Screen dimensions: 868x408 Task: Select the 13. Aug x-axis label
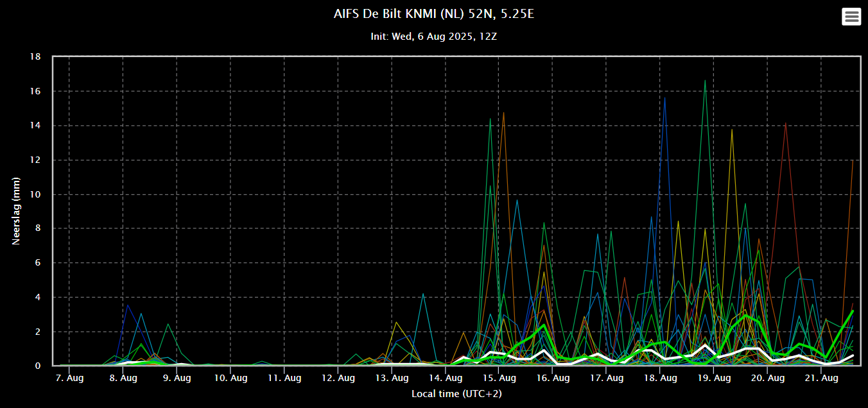391,378
